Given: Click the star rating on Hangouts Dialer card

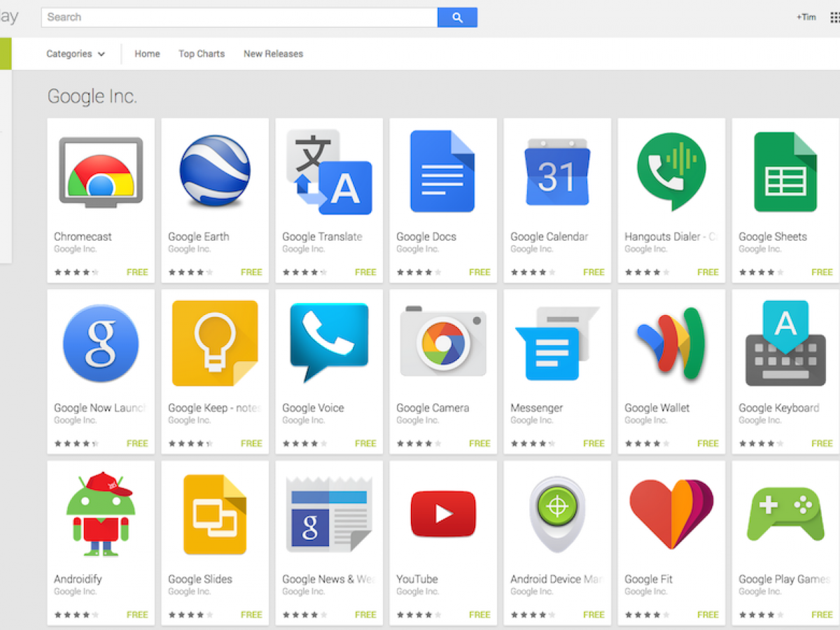Looking at the screenshot, I should point(647,272).
